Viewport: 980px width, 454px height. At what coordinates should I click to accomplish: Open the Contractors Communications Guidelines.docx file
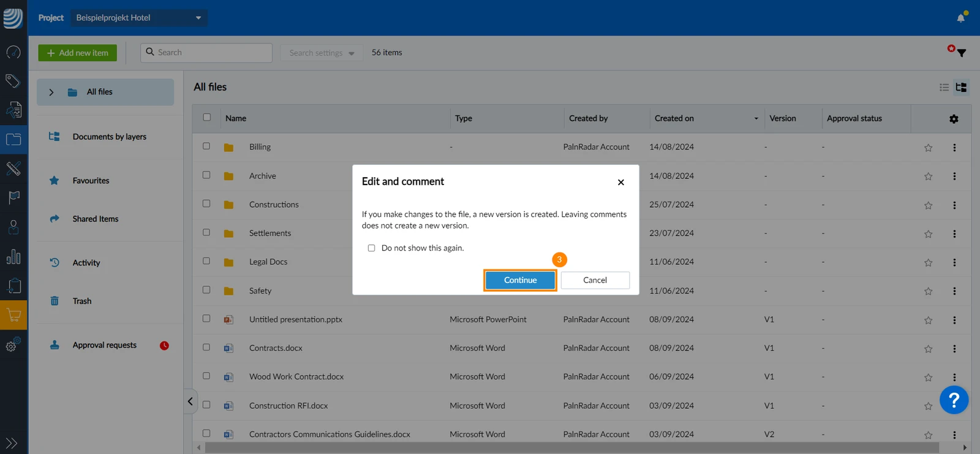tap(330, 434)
